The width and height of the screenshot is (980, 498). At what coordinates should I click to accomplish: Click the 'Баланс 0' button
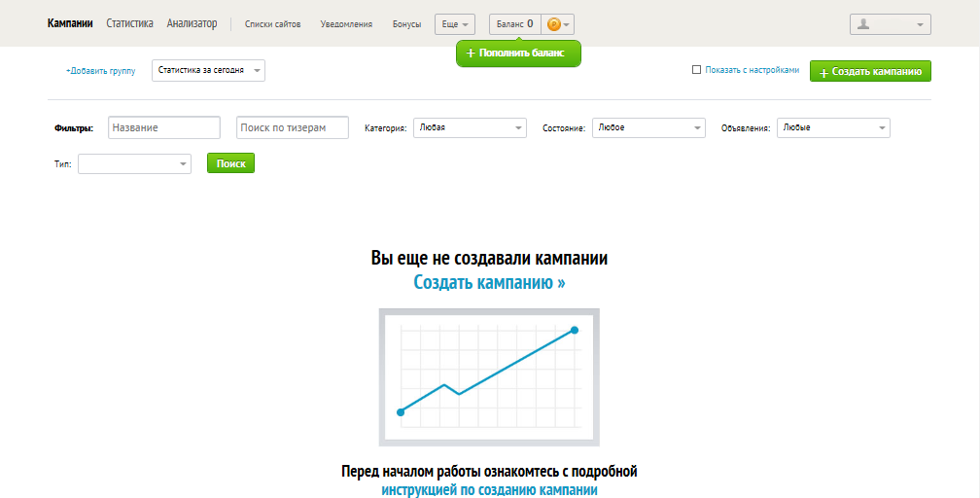515,24
